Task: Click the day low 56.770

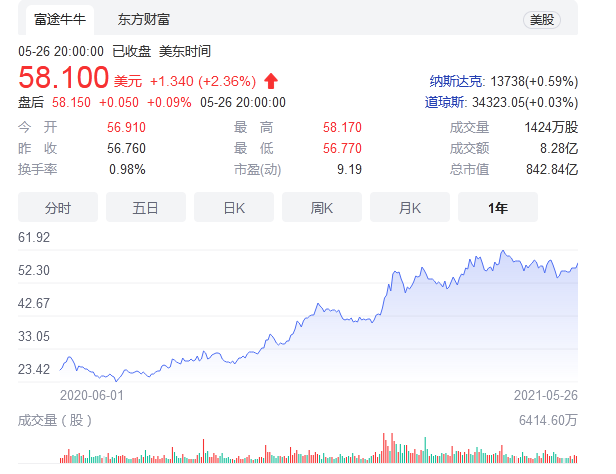Action: tap(342, 148)
